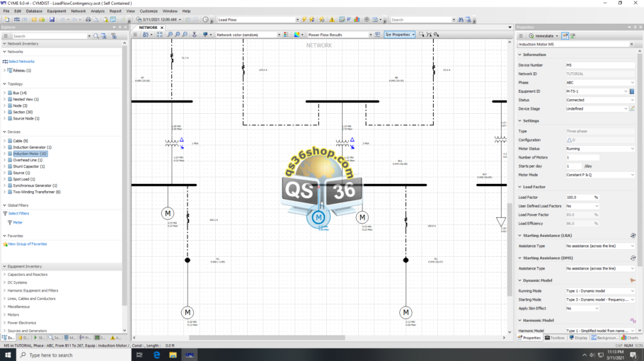
Task: Click the Save diskette icon in main toolbar
Action: point(52,20)
